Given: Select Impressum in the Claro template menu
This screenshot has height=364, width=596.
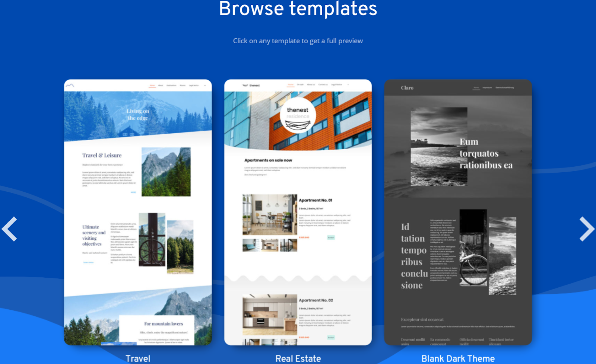Looking at the screenshot, I should point(486,88).
